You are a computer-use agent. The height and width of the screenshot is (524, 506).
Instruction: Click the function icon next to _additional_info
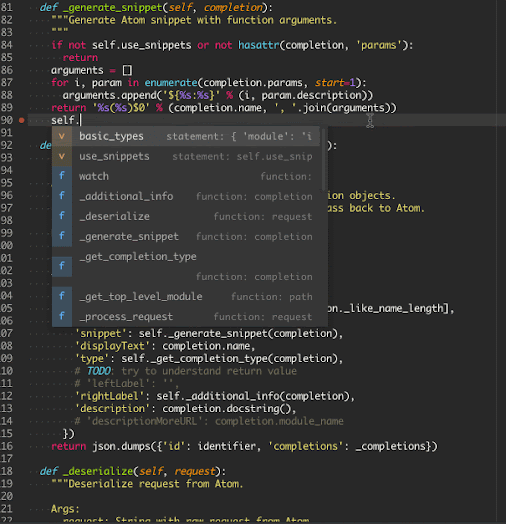click(62, 196)
